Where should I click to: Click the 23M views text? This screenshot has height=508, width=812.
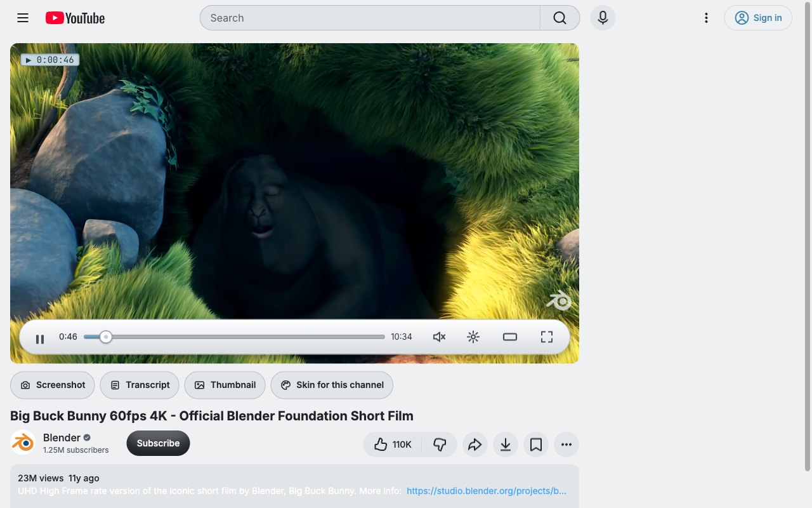pyautogui.click(x=41, y=478)
